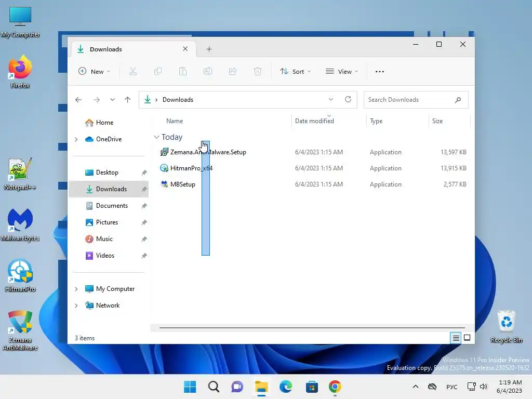Select Zemana.AntiMalware.Setup file
Screen dimensions: 532x399
[x=208, y=152]
